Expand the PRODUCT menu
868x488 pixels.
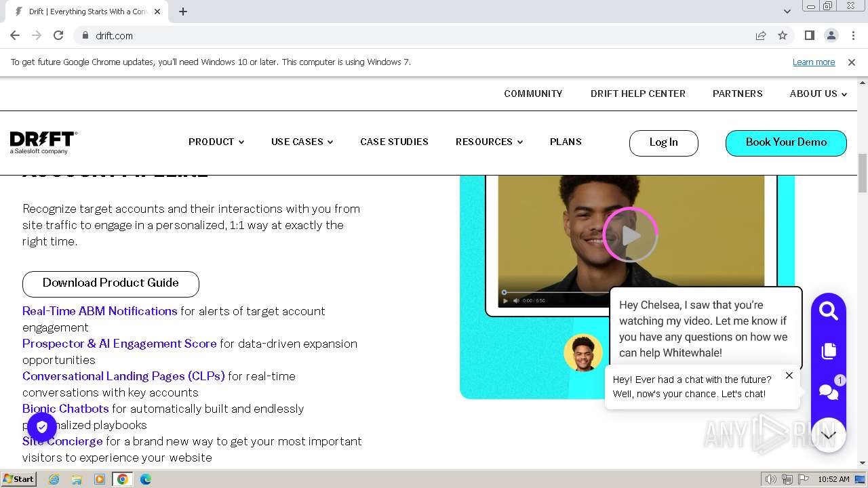216,142
